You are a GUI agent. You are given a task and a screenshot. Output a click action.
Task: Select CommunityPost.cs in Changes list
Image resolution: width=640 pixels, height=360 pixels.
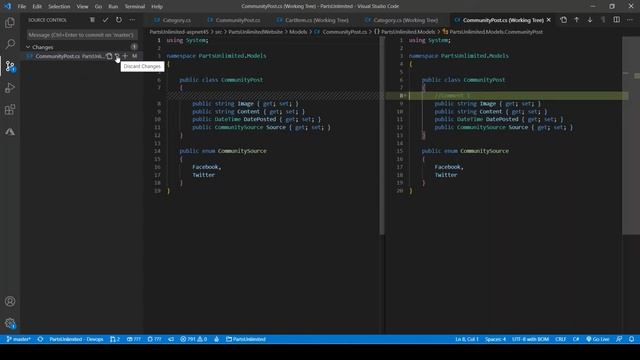(x=82, y=56)
